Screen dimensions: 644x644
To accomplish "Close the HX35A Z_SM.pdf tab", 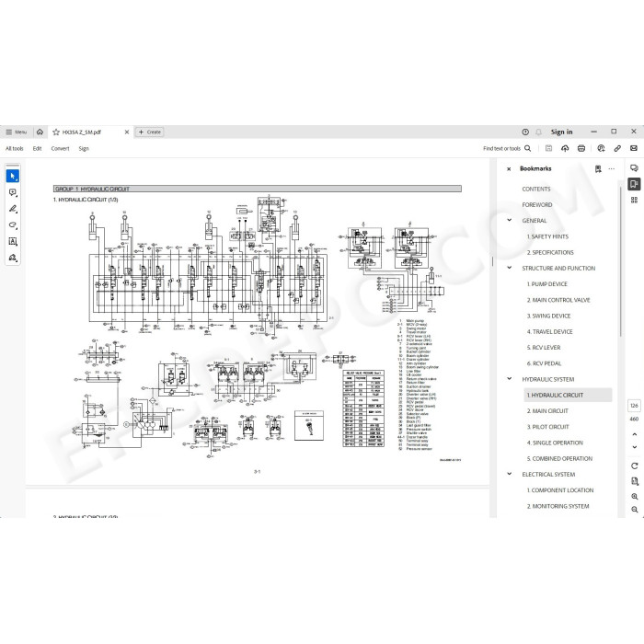I will coord(127,132).
